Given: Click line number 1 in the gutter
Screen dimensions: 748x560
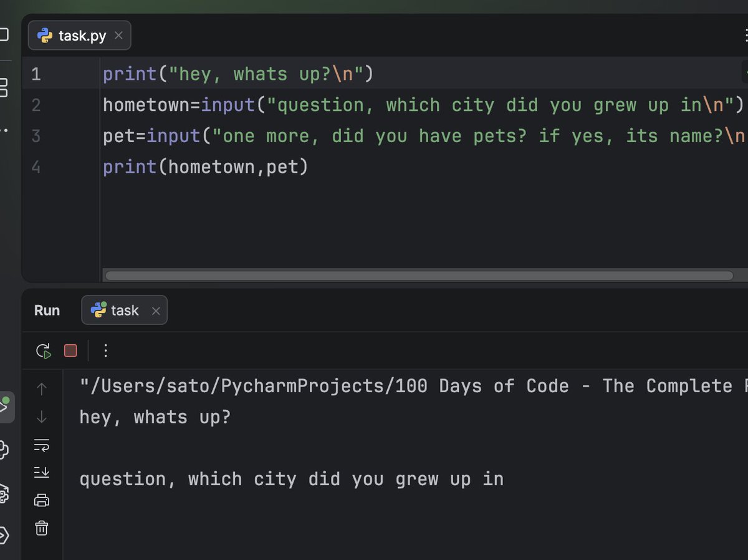Looking at the screenshot, I should [36, 74].
